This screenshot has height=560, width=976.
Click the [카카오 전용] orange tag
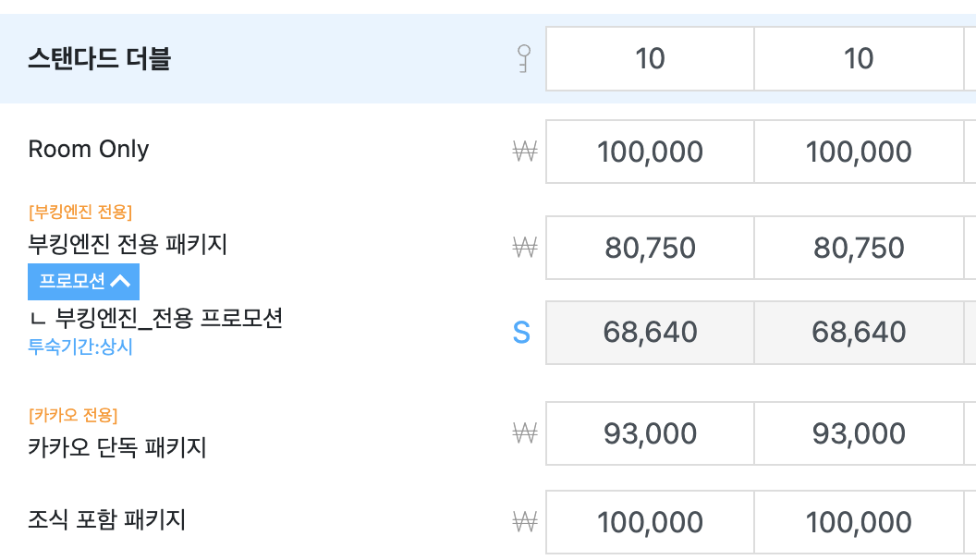point(73,415)
